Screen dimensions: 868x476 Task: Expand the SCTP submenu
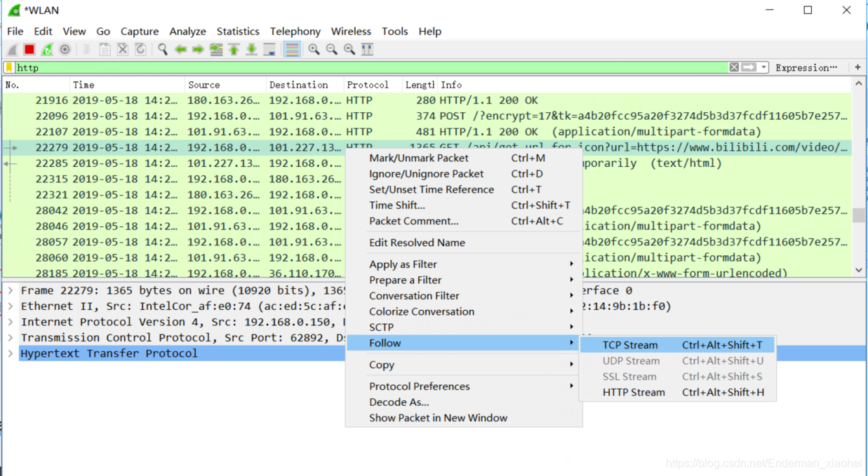coord(464,327)
